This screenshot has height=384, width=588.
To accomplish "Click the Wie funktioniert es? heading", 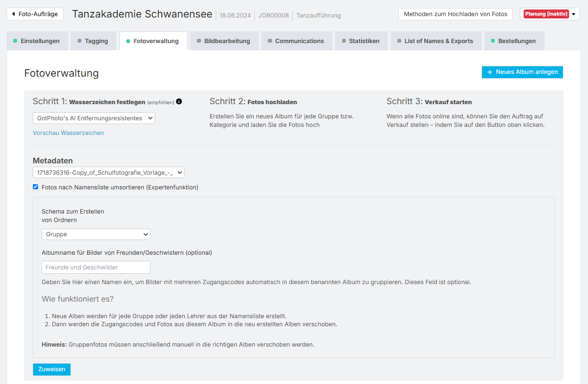I will 78,299.
